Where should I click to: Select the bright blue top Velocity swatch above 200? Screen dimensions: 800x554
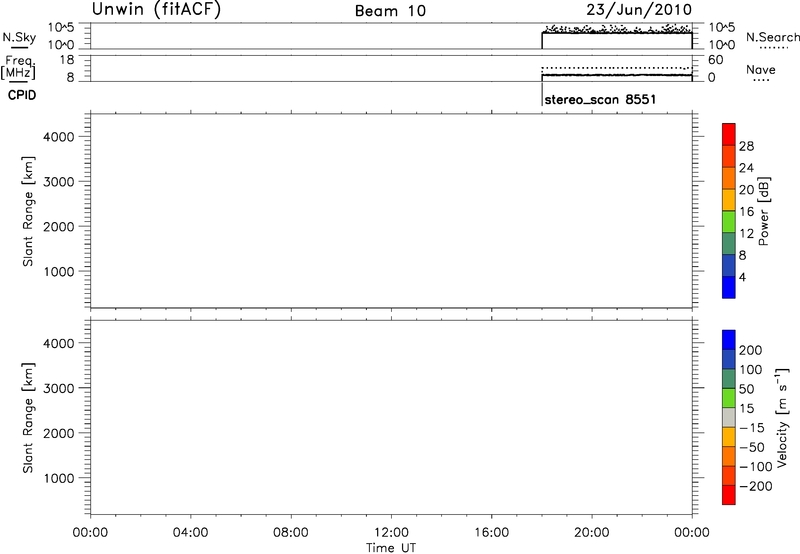click(729, 340)
